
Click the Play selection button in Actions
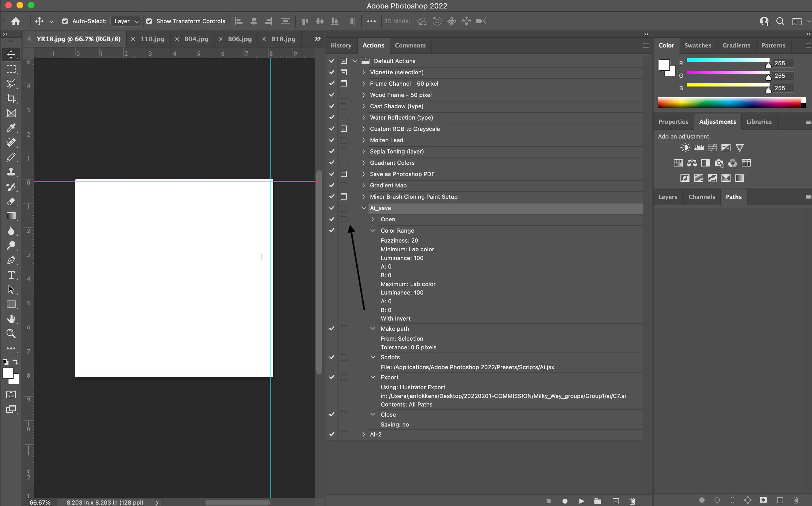tap(582, 501)
